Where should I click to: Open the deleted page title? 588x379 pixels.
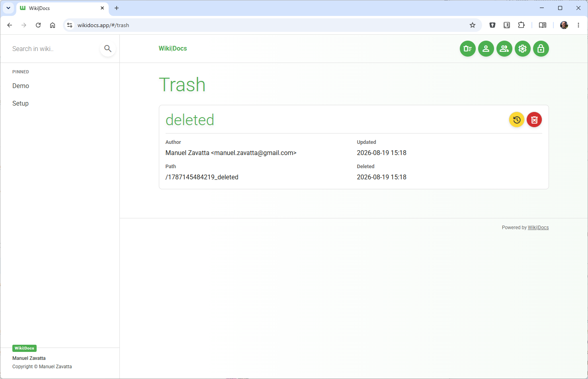(x=190, y=120)
